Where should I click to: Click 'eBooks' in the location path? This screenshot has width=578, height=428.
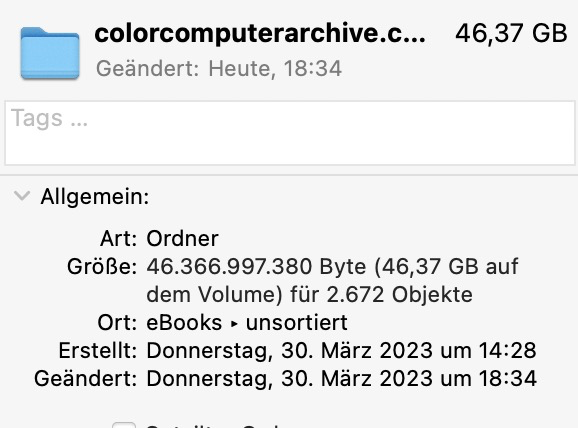click(184, 323)
